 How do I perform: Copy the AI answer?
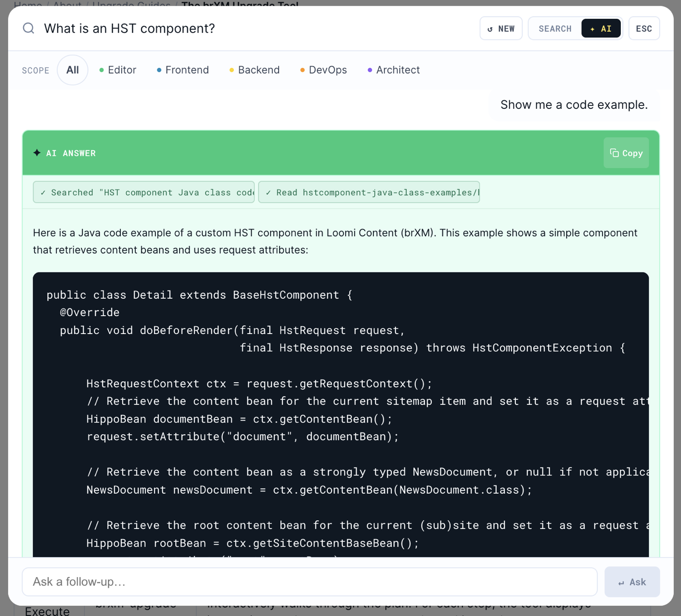pyautogui.click(x=626, y=153)
